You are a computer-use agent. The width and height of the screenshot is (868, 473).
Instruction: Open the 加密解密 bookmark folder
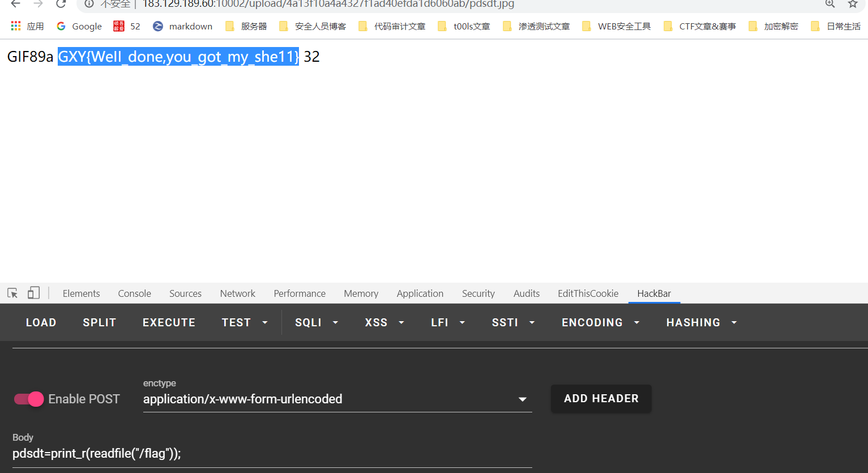coord(773,26)
